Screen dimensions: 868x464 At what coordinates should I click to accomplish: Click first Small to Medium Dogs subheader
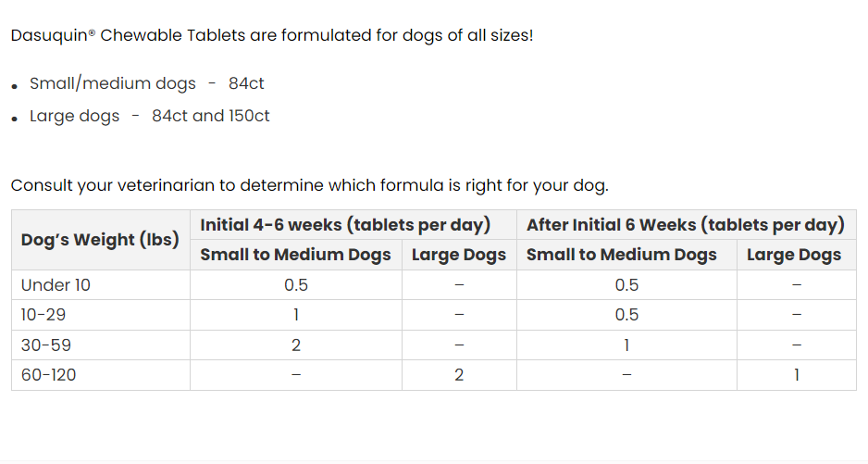pos(295,255)
